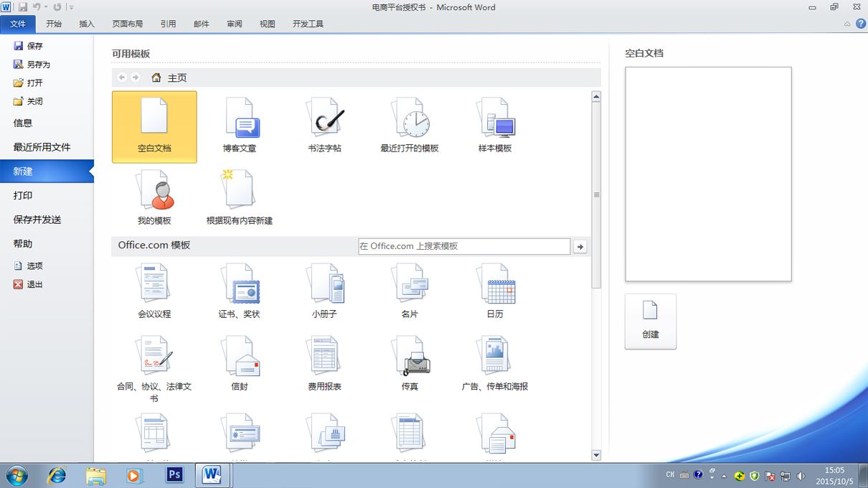This screenshot has width=868, height=488.
Task: Click the 空白文档 preview thumbnail
Action: pos(708,174)
